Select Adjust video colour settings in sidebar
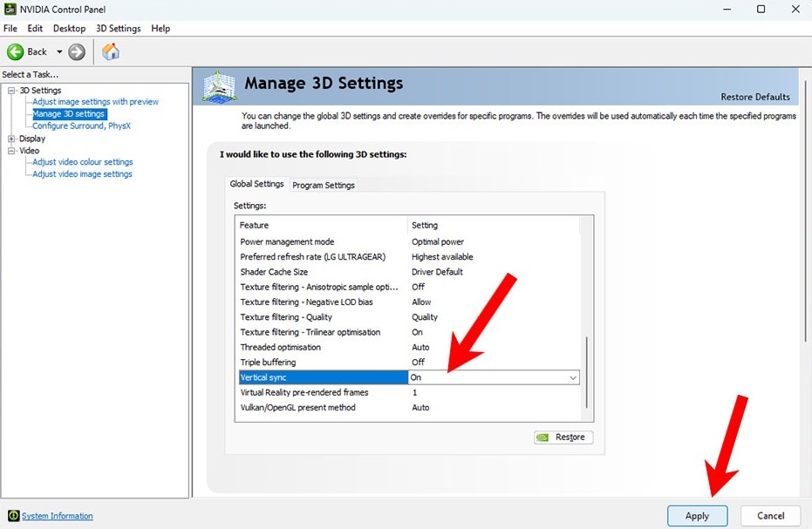The image size is (812, 529). point(82,161)
